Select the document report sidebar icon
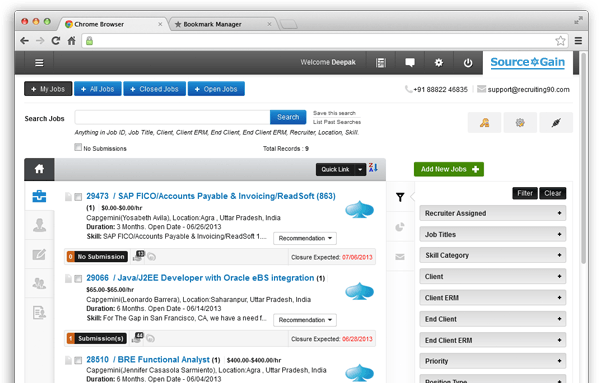 click(39, 313)
